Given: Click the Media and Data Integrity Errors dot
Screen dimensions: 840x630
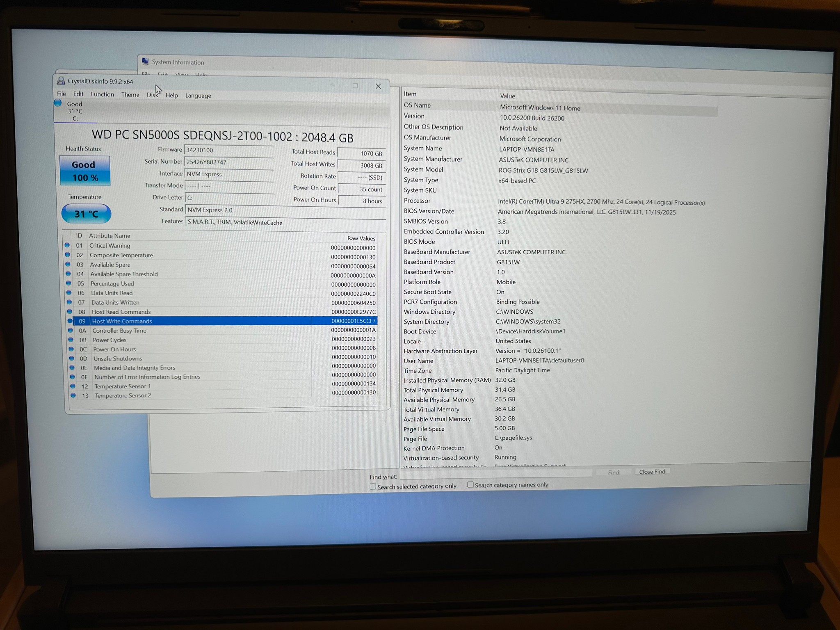Looking at the screenshot, I should pos(72,367).
